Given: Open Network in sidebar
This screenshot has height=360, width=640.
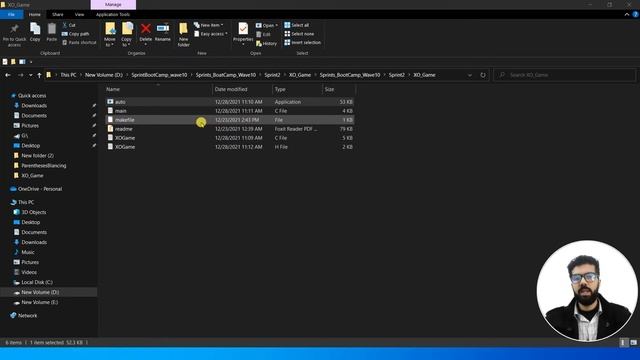Looking at the screenshot, I should 27,316.
